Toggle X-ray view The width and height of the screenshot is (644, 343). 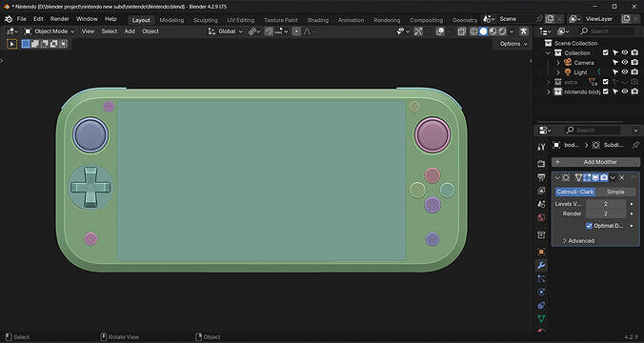pyautogui.click(x=462, y=31)
